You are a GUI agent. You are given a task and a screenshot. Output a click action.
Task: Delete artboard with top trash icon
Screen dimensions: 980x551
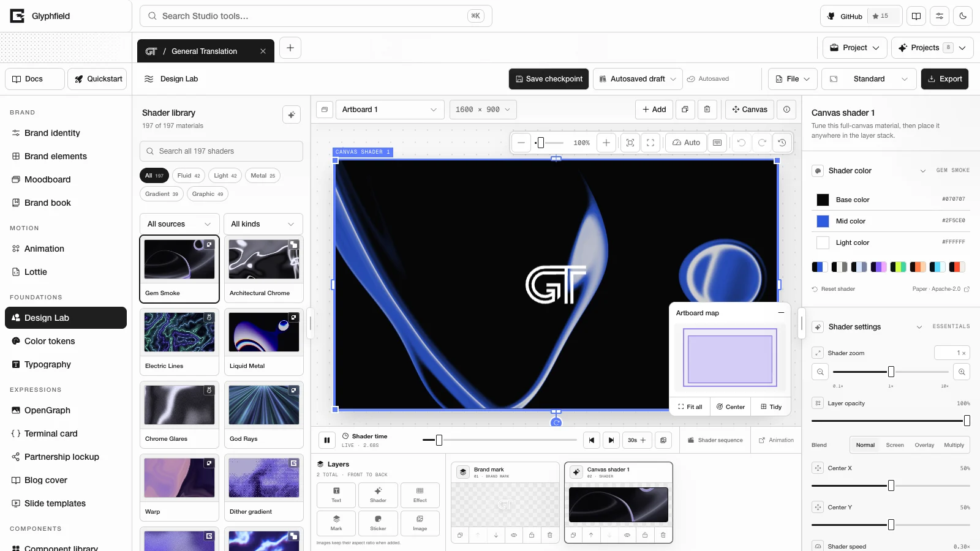tap(707, 110)
